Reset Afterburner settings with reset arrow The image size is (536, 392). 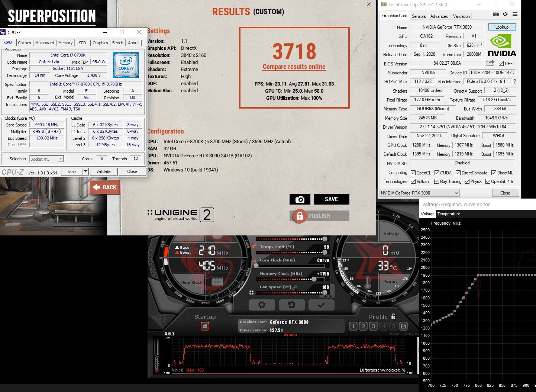point(291,305)
